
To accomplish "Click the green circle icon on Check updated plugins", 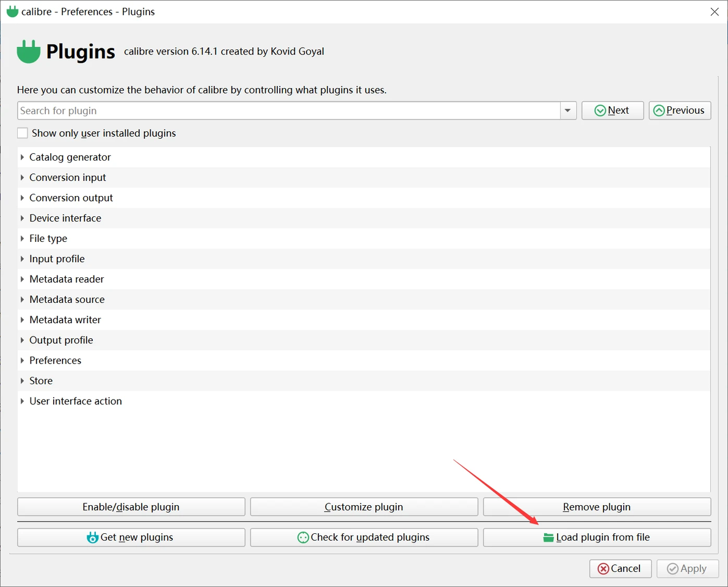I will (x=303, y=538).
